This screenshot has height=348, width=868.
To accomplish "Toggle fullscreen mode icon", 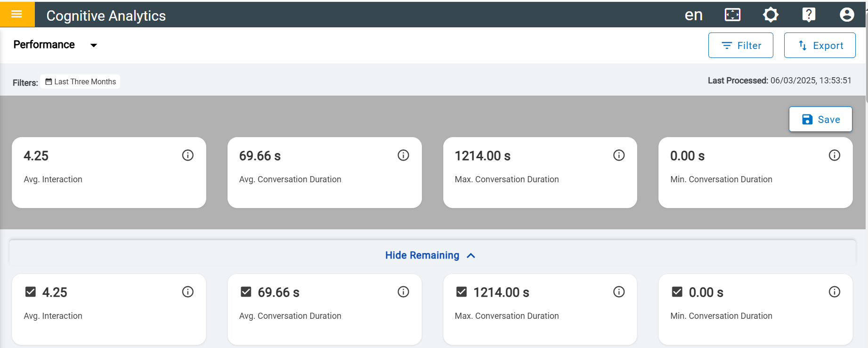I will [732, 15].
